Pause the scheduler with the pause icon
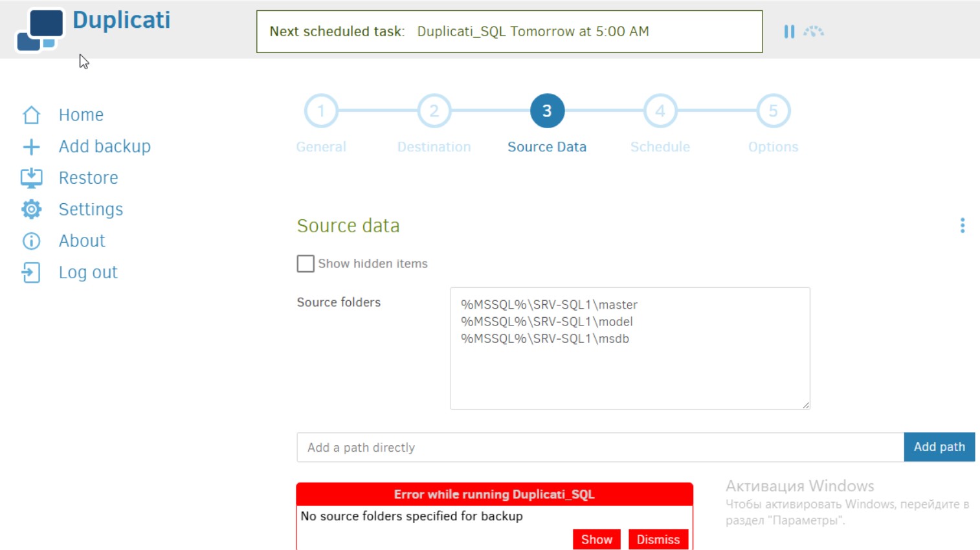This screenshot has width=980, height=550. click(x=789, y=32)
